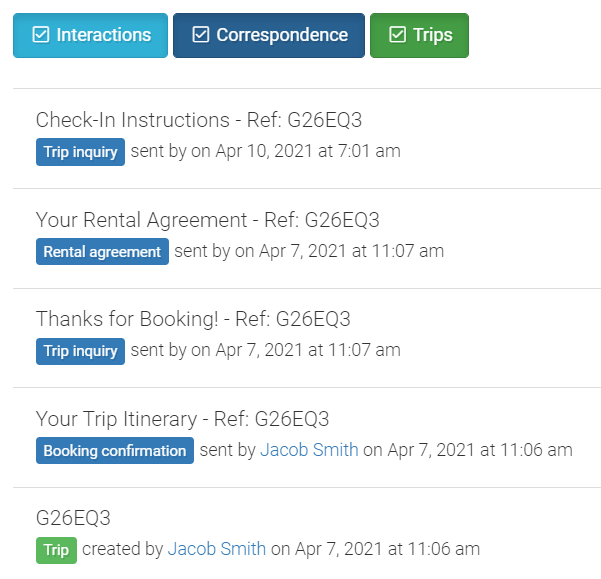Open the G26EQ3 trip entry title
The width and height of the screenshot is (601, 579).
[x=73, y=518]
